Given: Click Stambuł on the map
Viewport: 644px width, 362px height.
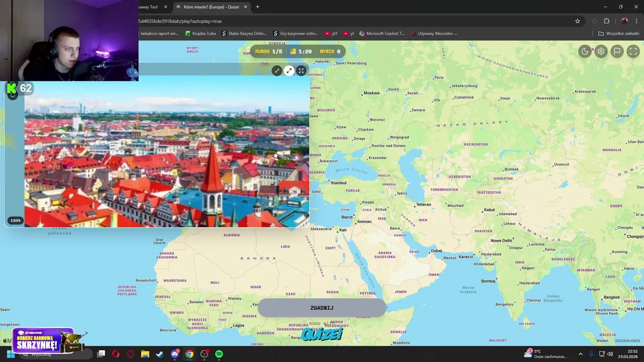Looking at the screenshot, I should click(338, 183).
